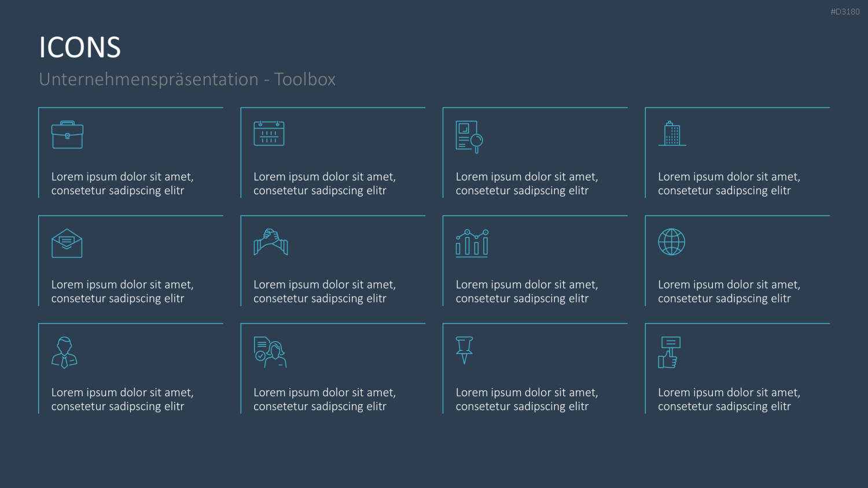Viewport: 868px width, 488px height.
Task: Click the briefcase icon
Action: point(67,135)
